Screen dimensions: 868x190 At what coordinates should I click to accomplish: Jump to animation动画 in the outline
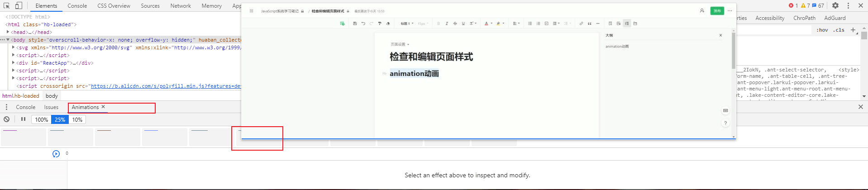tap(617, 47)
